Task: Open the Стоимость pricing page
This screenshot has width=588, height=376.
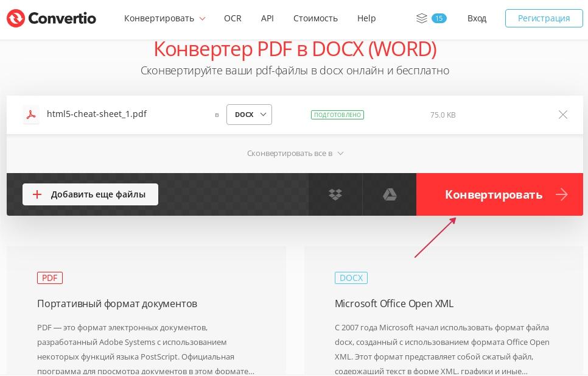Action: [x=315, y=18]
